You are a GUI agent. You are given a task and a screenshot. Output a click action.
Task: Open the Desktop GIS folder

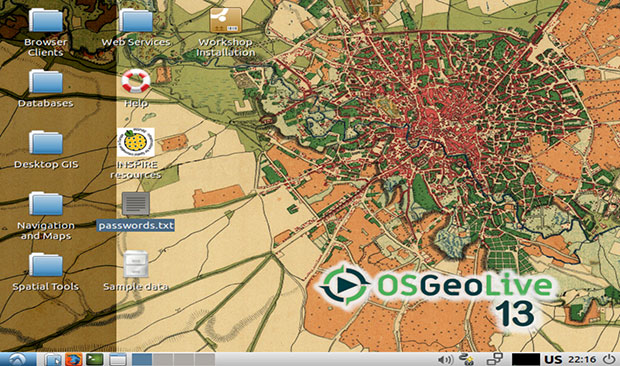[46, 143]
